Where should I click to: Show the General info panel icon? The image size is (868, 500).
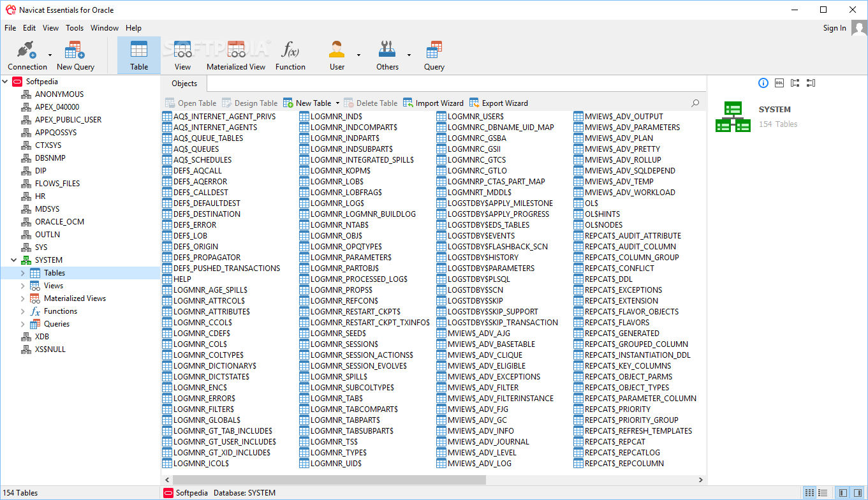point(763,83)
